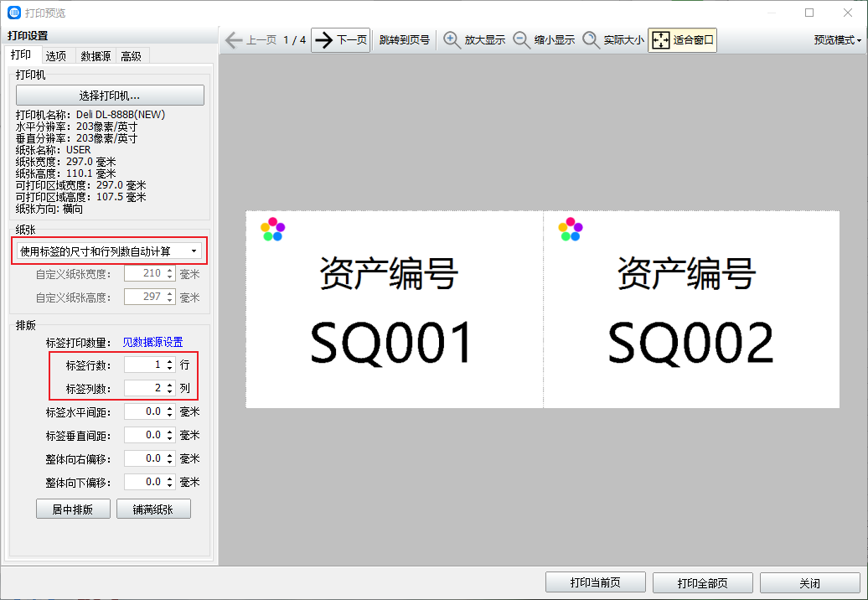
Task: Click the 居中排版 button
Action: pyautogui.click(x=73, y=509)
